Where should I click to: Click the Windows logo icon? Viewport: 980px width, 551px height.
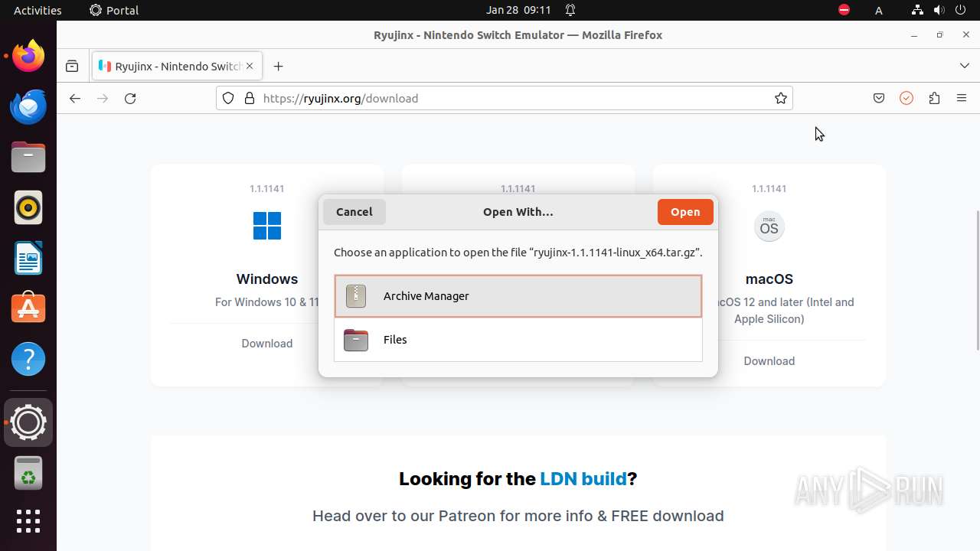pyautogui.click(x=267, y=227)
